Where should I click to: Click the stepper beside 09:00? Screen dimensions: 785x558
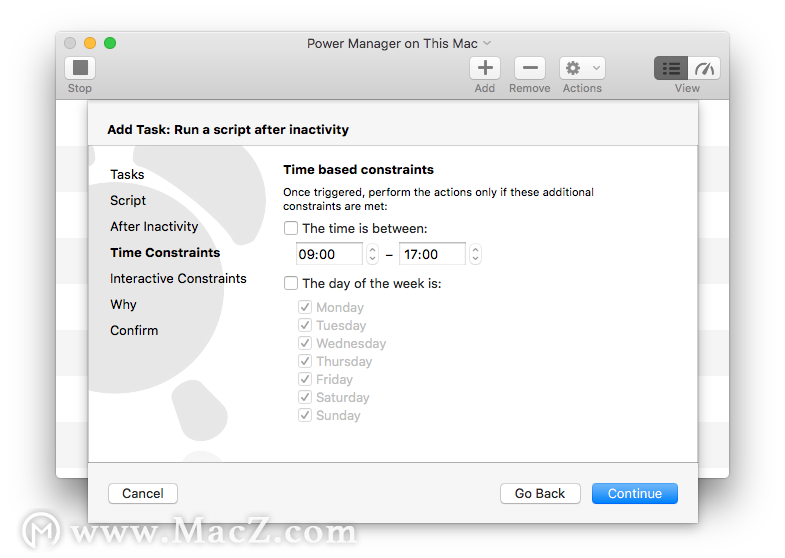pos(372,254)
